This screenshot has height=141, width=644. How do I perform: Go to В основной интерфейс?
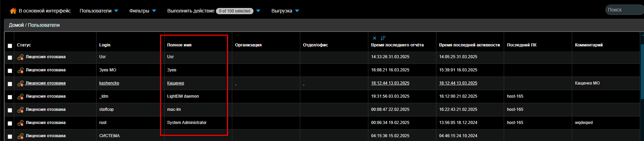click(x=44, y=11)
